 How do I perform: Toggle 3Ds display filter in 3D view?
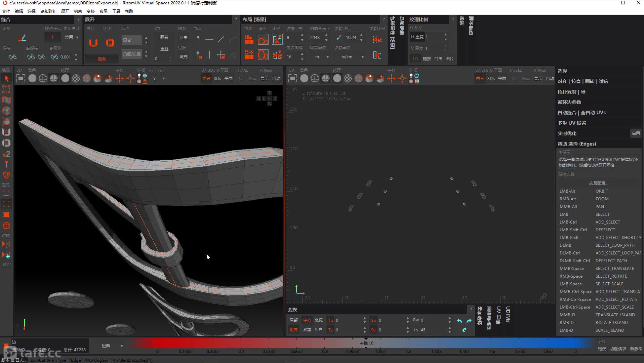tap(217, 78)
